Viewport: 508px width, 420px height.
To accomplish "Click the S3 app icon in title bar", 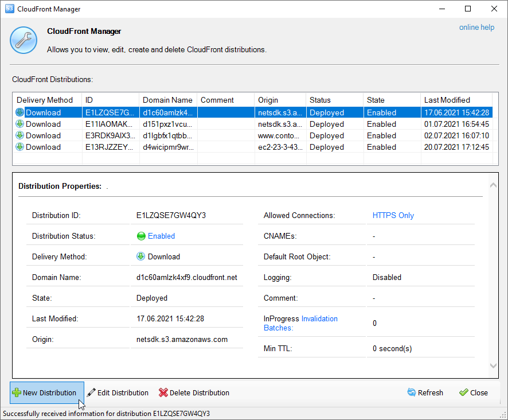I will click(x=9, y=9).
